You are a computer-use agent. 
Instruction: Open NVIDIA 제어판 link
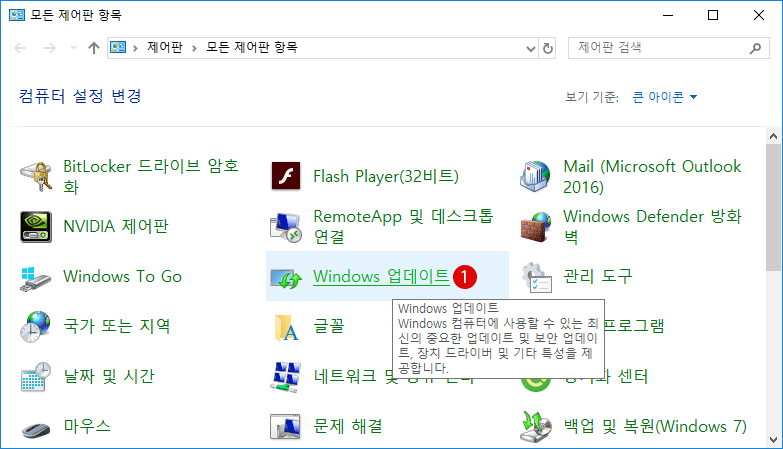(116, 226)
